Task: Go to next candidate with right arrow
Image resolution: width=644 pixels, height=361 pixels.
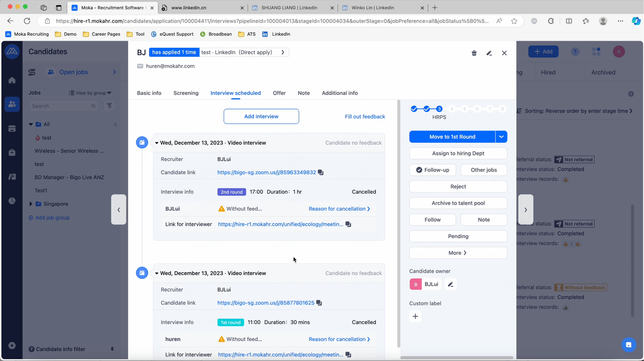Action: tap(526, 210)
